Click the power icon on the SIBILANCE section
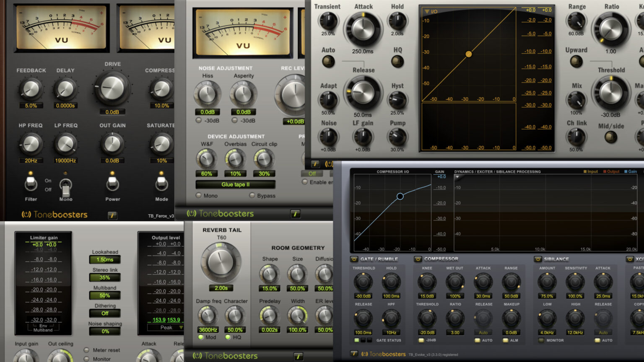 (x=537, y=259)
